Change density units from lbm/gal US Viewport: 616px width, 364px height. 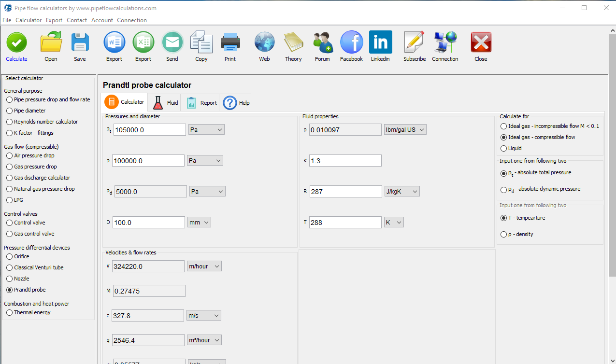(x=405, y=129)
